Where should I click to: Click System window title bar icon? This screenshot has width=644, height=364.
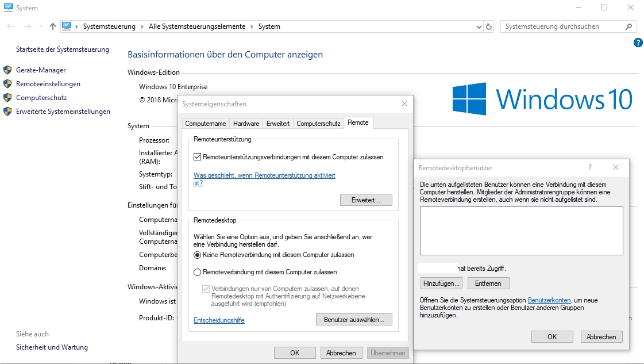pos(8,8)
